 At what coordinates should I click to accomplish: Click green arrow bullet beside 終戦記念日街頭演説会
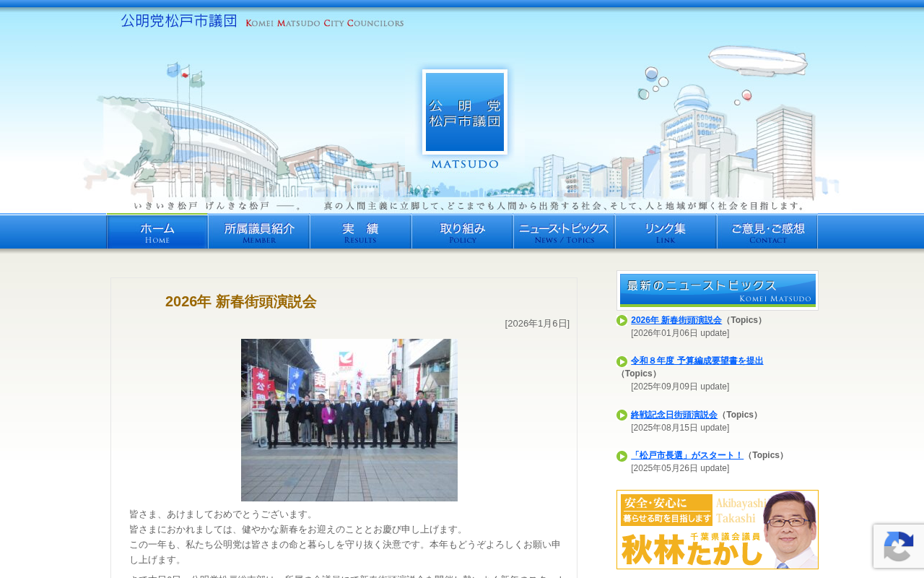pos(622,415)
